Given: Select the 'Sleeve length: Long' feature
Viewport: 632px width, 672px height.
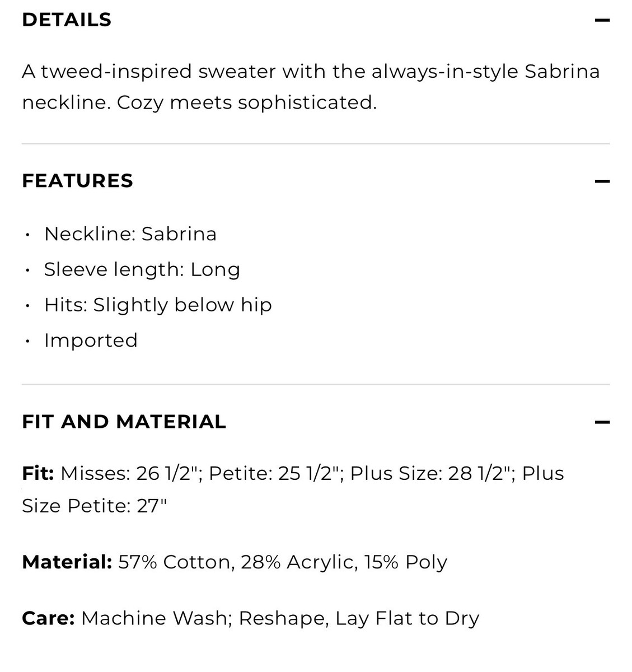Looking at the screenshot, I should [142, 269].
